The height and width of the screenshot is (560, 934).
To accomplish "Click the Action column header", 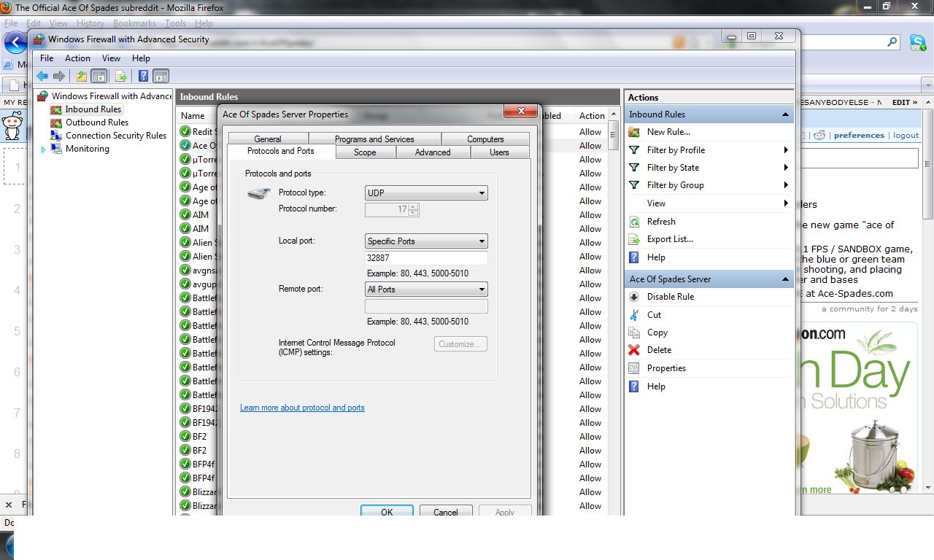I will (592, 115).
